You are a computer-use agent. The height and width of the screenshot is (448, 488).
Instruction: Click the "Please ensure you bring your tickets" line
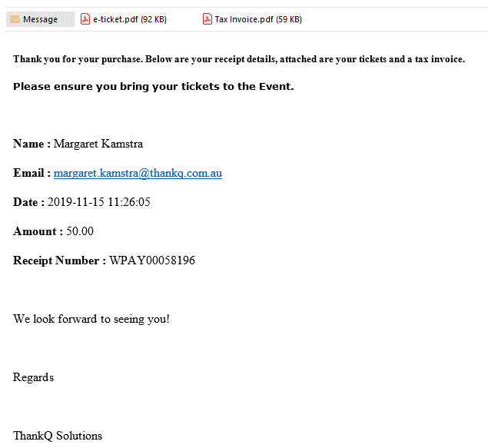pyautogui.click(x=153, y=86)
